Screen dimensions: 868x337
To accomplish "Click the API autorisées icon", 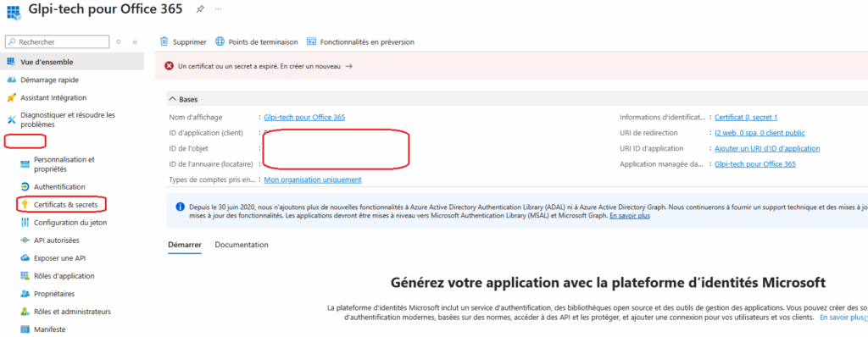I will (x=25, y=240).
